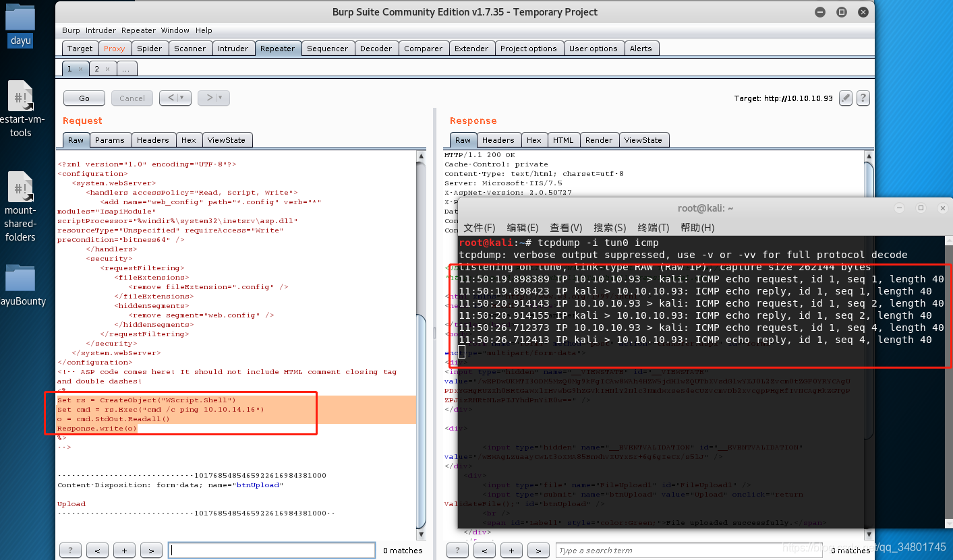
Task: Open terminal 终端(T) menu
Action: tap(654, 228)
